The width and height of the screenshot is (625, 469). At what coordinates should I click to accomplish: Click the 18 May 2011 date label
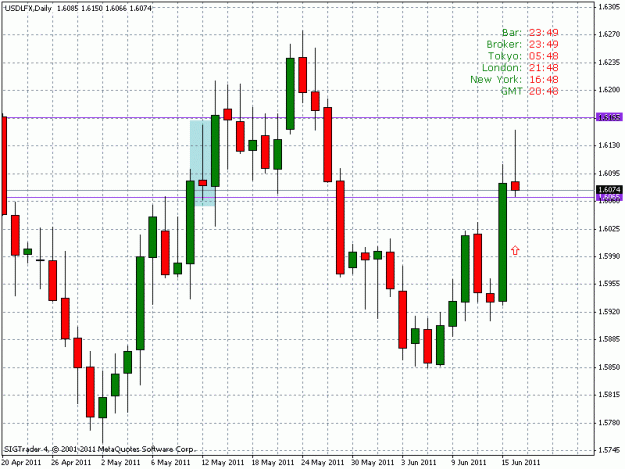(273, 462)
